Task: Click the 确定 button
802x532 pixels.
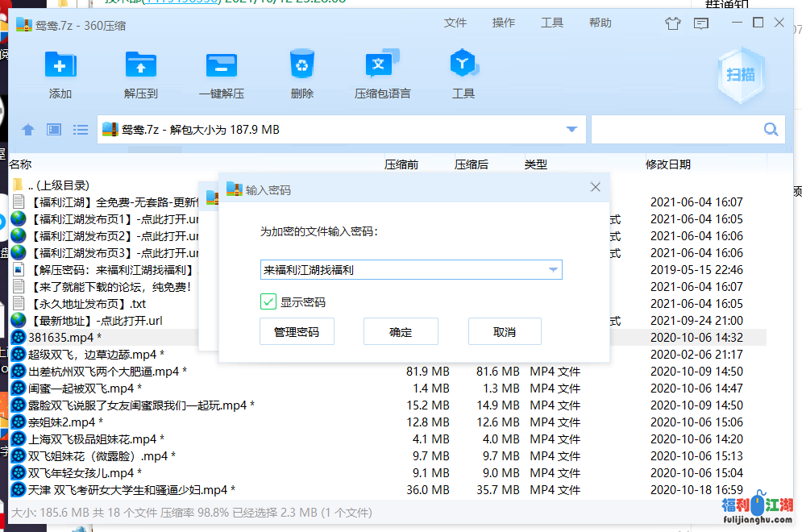Action: (401, 332)
